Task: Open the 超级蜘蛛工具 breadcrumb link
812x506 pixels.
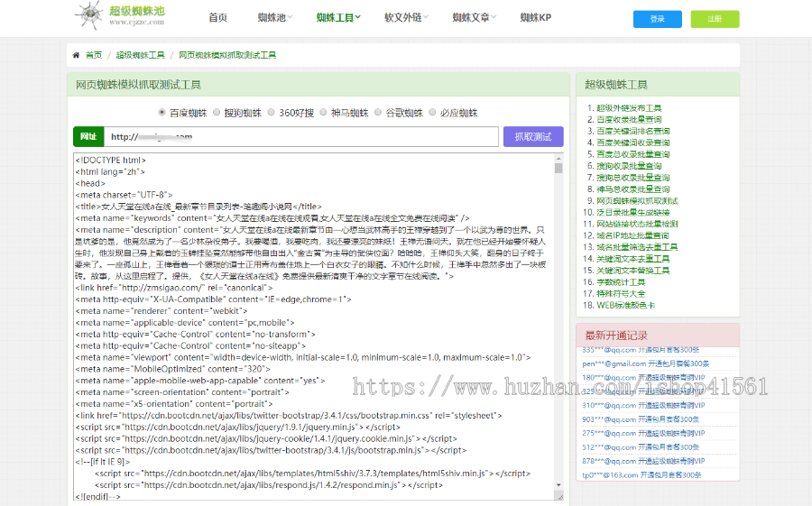Action: tap(141, 55)
